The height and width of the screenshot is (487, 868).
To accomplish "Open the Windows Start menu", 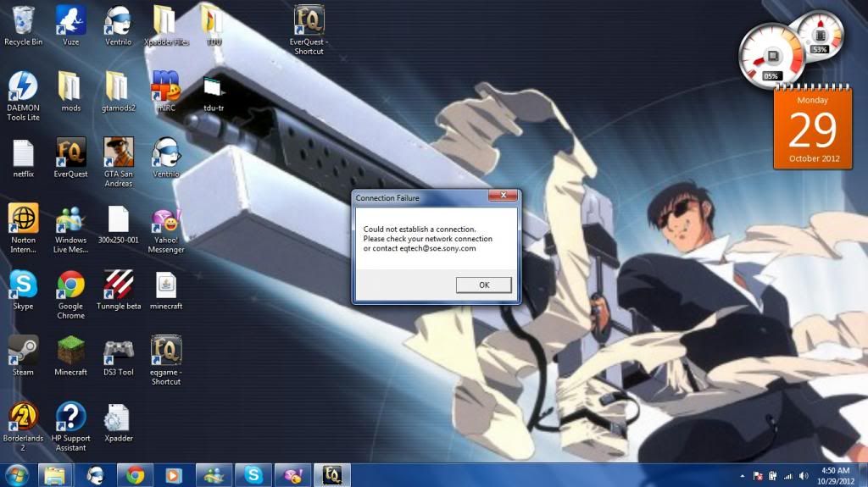I will [17, 475].
